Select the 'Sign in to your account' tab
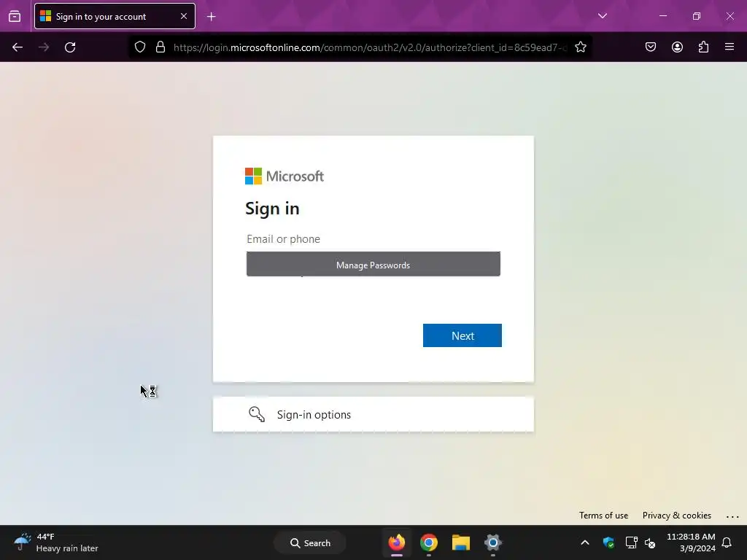747x560 pixels. 115,16
